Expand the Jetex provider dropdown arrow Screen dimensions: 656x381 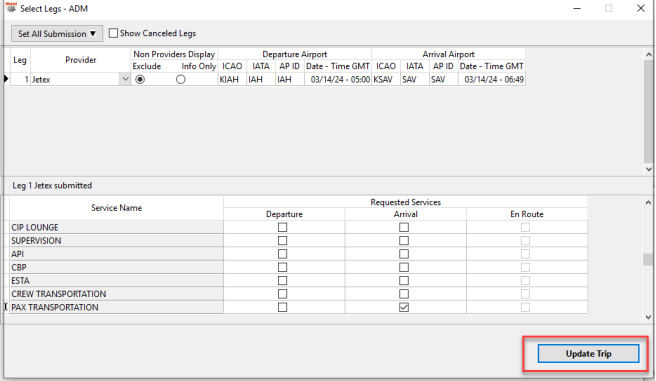125,79
